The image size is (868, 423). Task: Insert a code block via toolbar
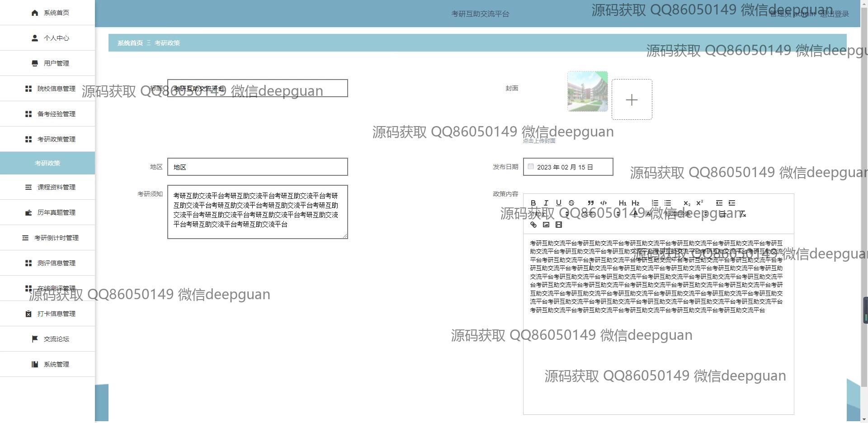603,203
